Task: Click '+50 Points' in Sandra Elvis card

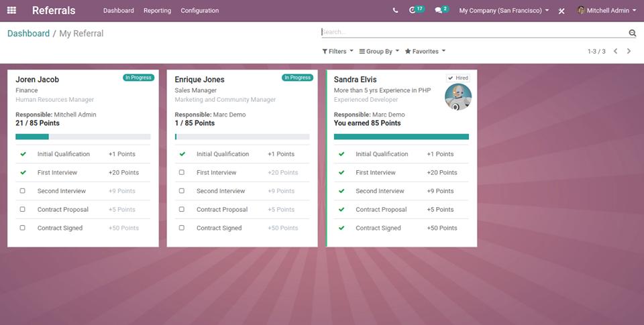Action: 442,228
